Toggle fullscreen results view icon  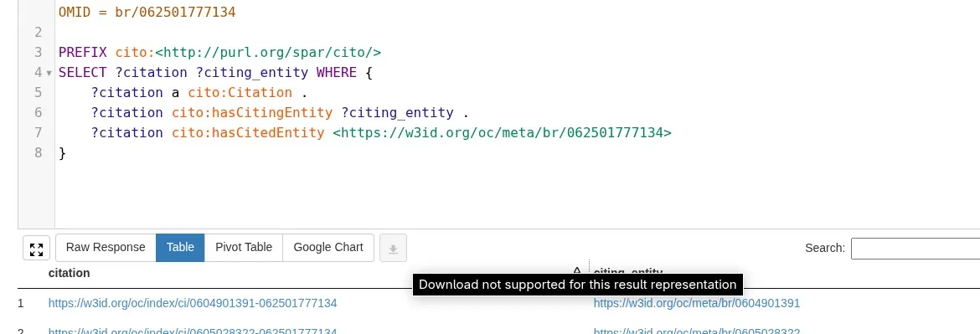pyautogui.click(x=36, y=249)
